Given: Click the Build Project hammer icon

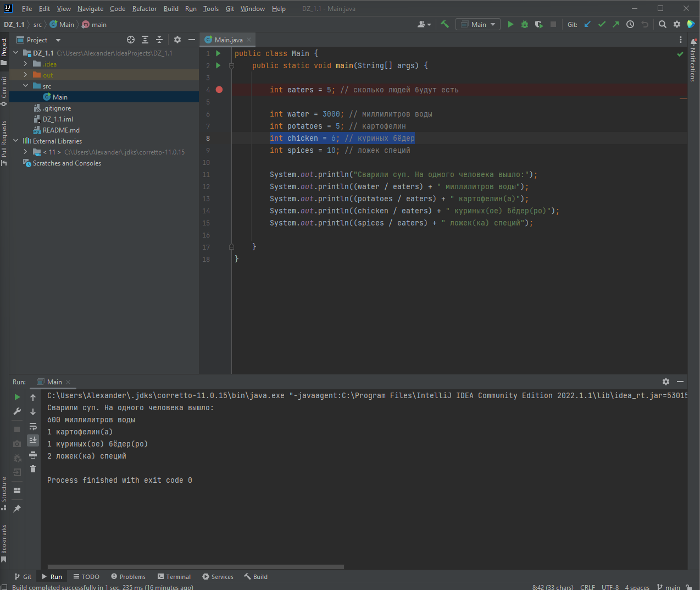Looking at the screenshot, I should 445,24.
